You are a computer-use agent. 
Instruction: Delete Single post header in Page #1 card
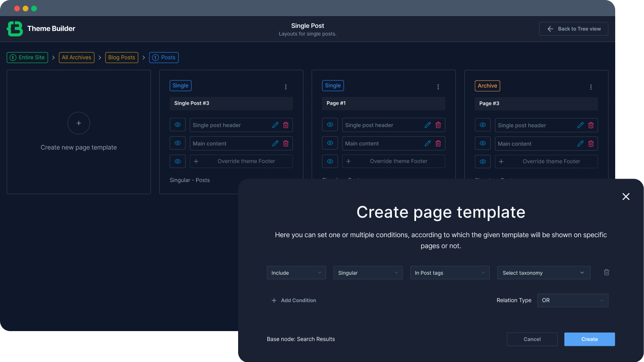(x=439, y=125)
